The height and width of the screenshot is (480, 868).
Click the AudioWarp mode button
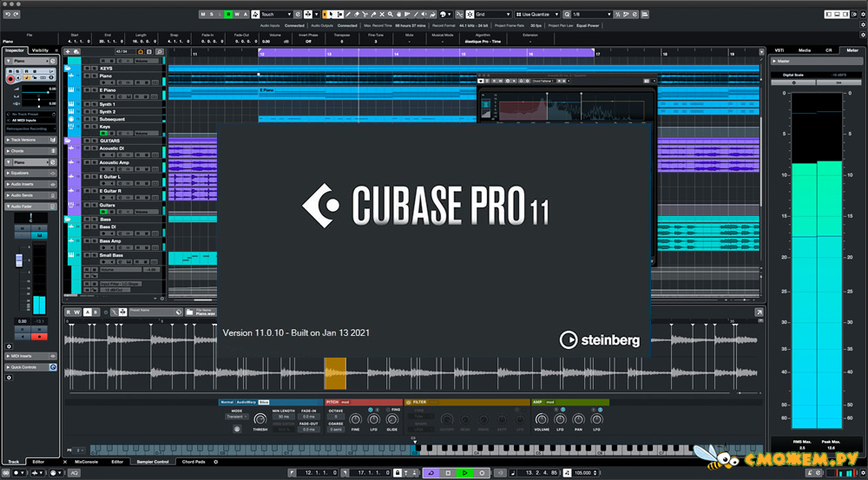(247, 402)
